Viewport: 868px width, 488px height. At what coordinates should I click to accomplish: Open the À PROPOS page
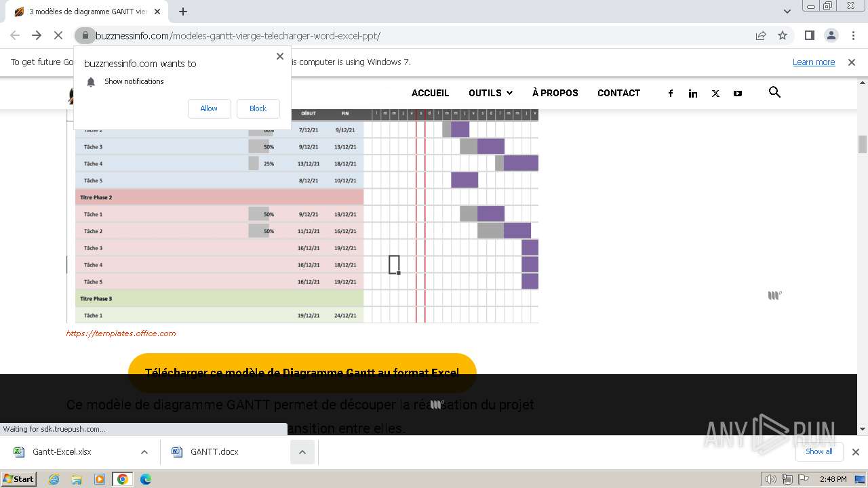(555, 93)
